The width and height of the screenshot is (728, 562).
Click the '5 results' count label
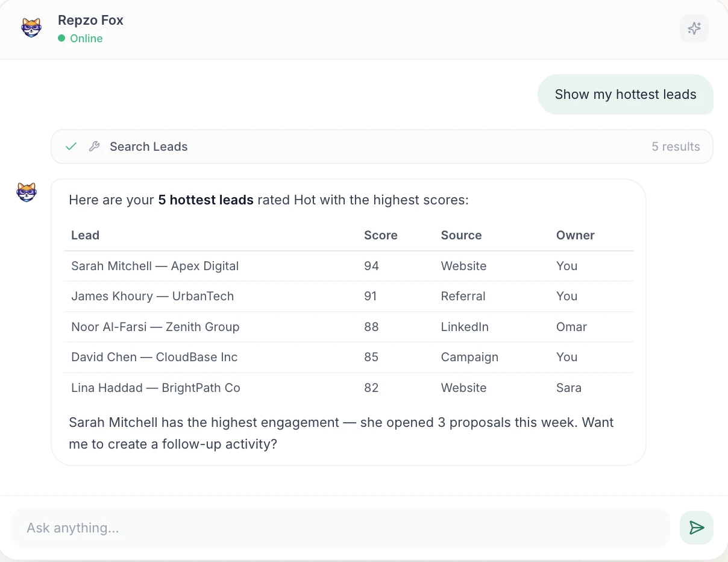tap(676, 147)
